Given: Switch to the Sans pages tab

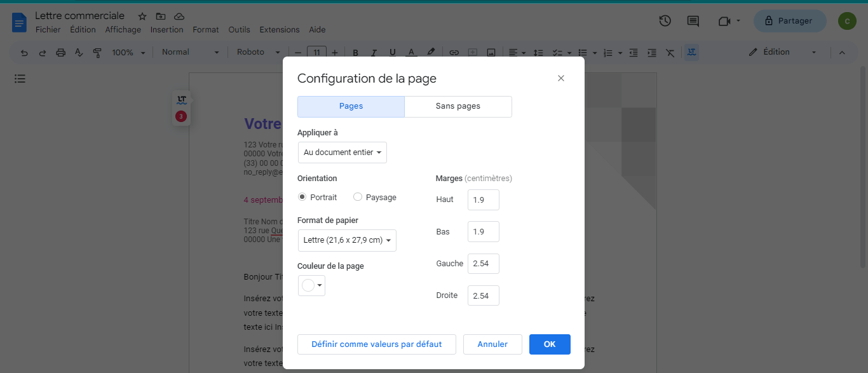Looking at the screenshot, I should pyautogui.click(x=458, y=106).
